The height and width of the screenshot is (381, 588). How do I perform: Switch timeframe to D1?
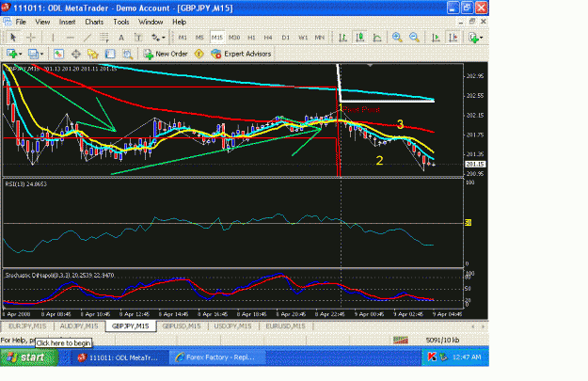(285, 38)
